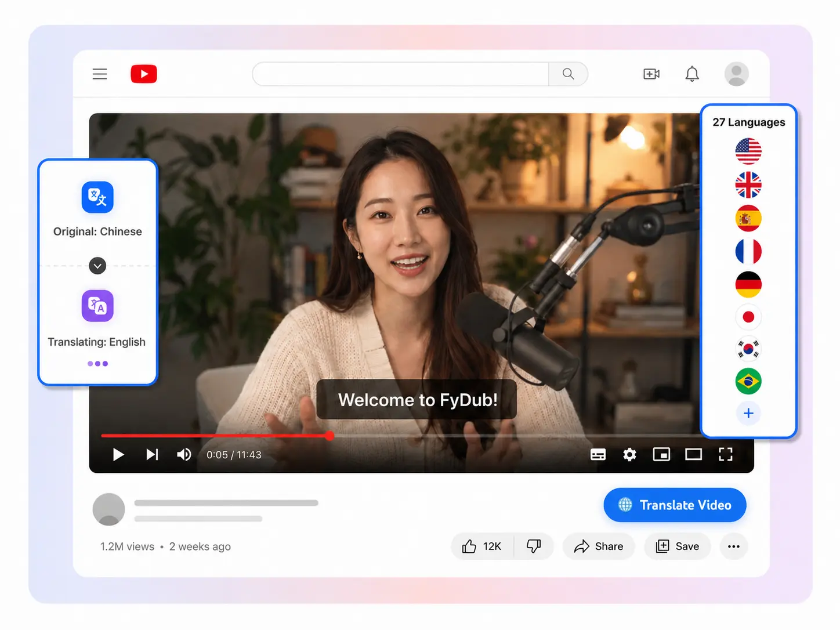Select the Germany flag
This screenshot has height=630, width=840.
pos(748,284)
